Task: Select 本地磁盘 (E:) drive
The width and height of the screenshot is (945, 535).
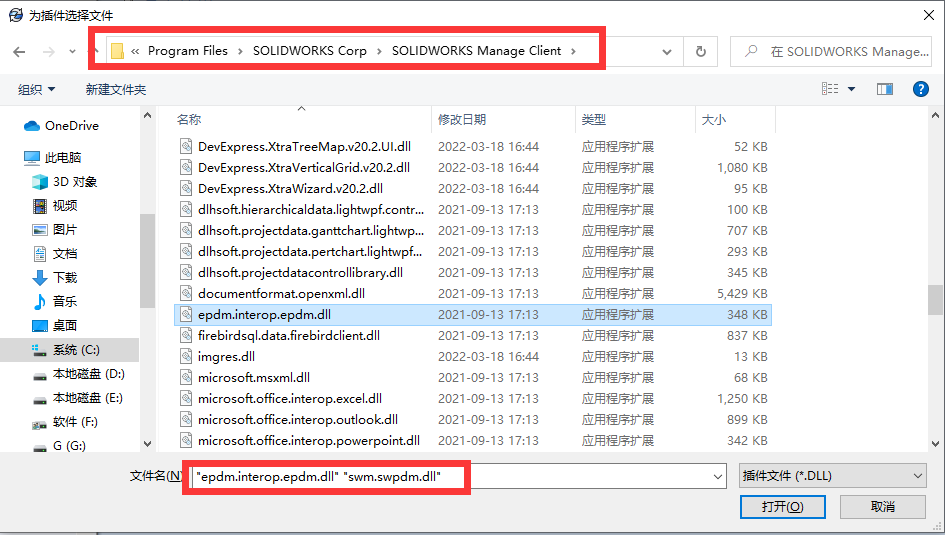Action: pyautogui.click(x=78, y=398)
